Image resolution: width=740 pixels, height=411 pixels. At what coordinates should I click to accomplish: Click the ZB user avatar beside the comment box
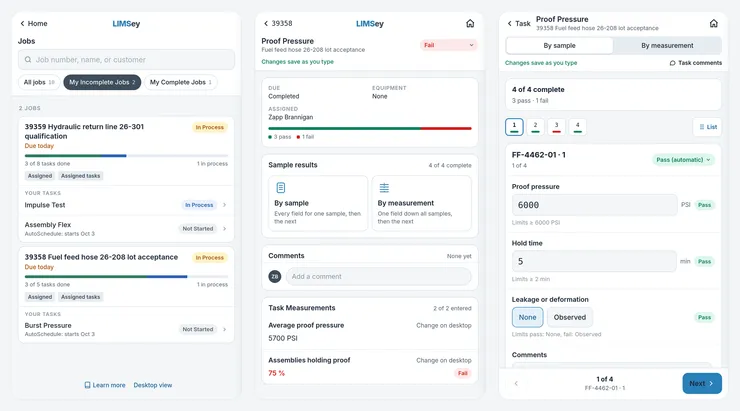pos(275,277)
